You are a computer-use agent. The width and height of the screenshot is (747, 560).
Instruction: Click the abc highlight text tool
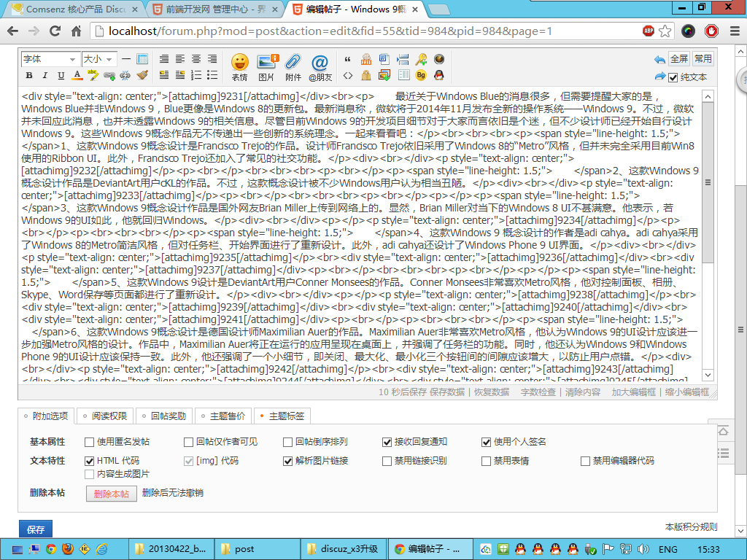(x=93, y=75)
